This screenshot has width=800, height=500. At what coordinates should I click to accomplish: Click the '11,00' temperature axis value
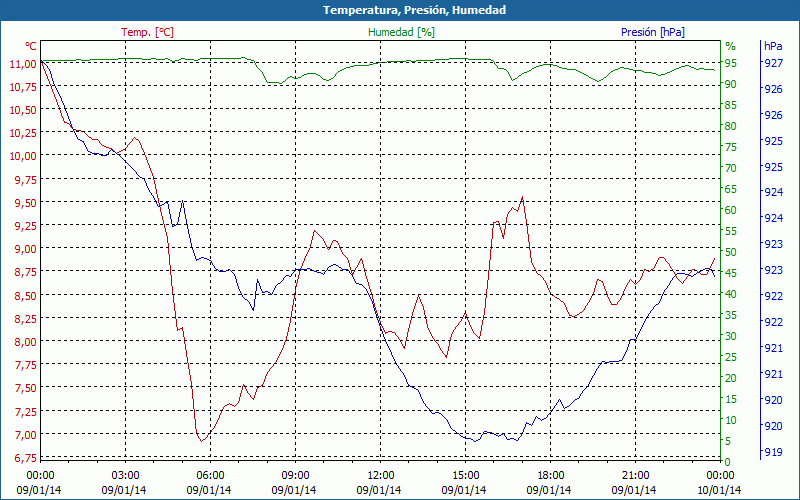click(23, 63)
